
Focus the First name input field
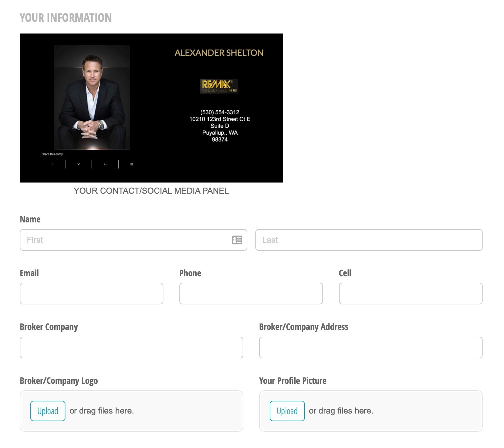tap(133, 240)
